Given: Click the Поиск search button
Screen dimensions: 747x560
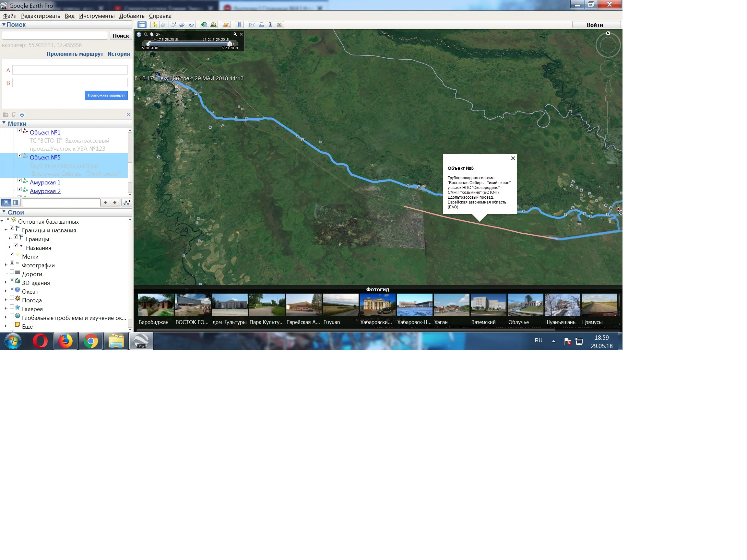Looking at the screenshot, I should pos(121,35).
